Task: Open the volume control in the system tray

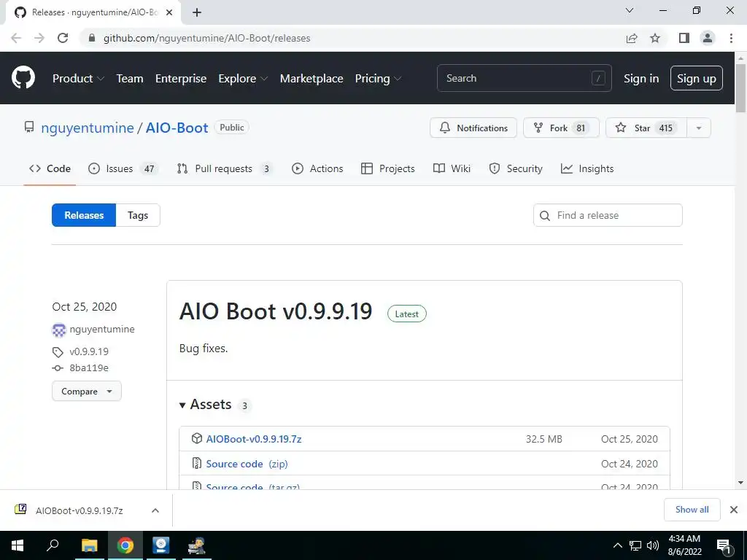Action: [x=653, y=545]
